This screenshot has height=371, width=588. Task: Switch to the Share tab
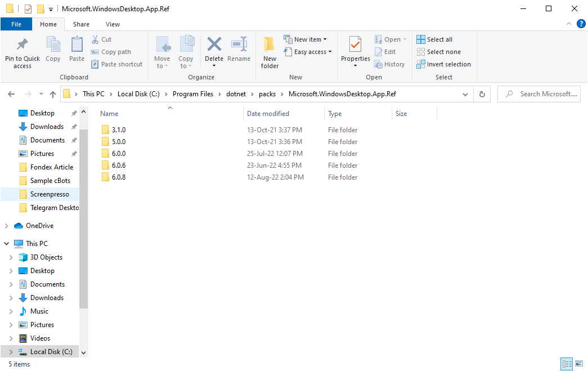[81, 24]
